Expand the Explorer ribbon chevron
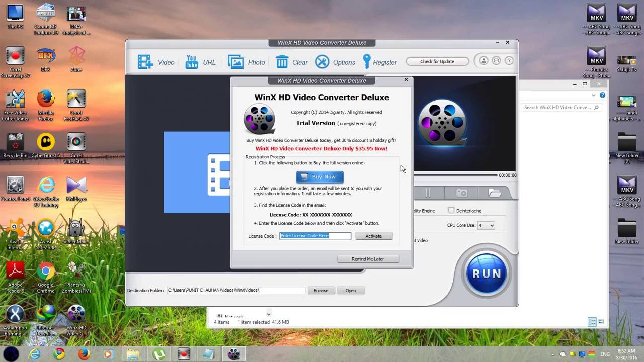The image size is (644, 362). click(x=594, y=95)
